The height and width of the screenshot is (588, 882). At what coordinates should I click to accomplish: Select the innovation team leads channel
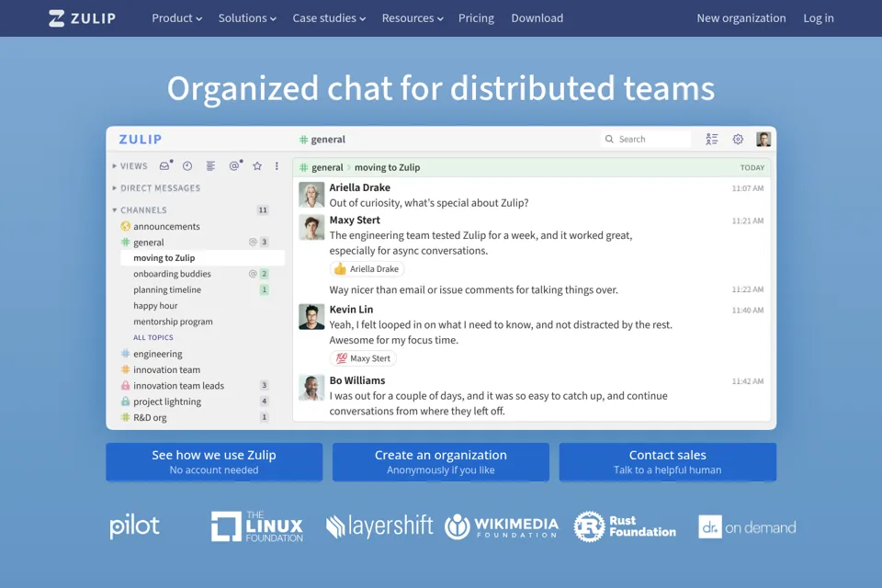(178, 386)
